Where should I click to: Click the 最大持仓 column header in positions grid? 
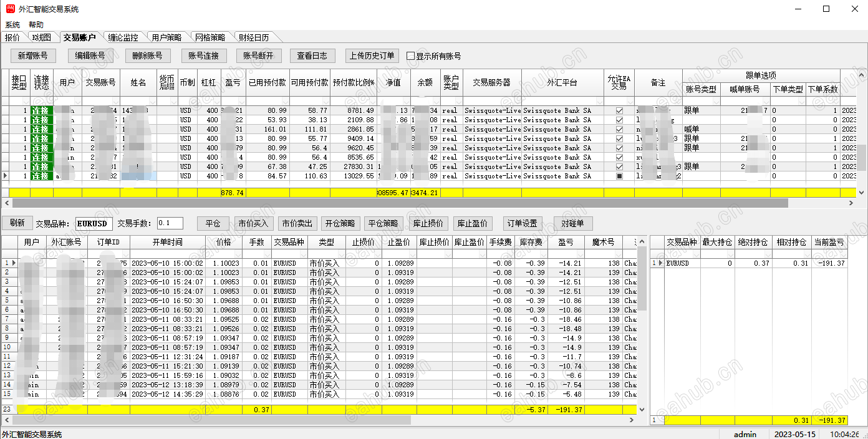coord(717,242)
